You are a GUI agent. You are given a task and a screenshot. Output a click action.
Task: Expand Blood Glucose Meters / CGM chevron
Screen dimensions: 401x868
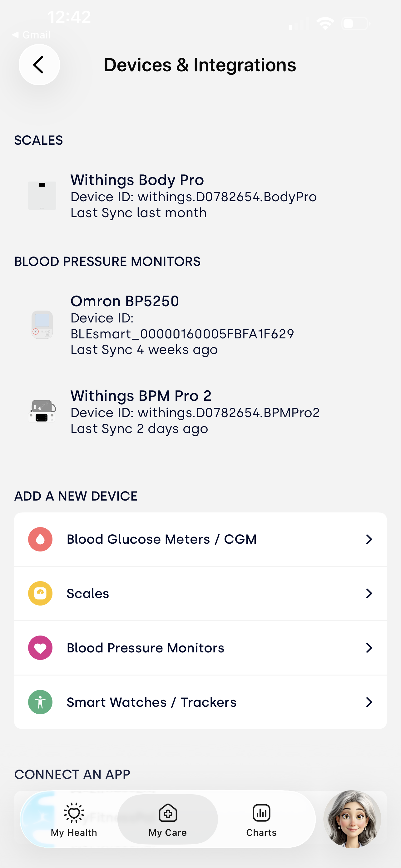point(369,539)
